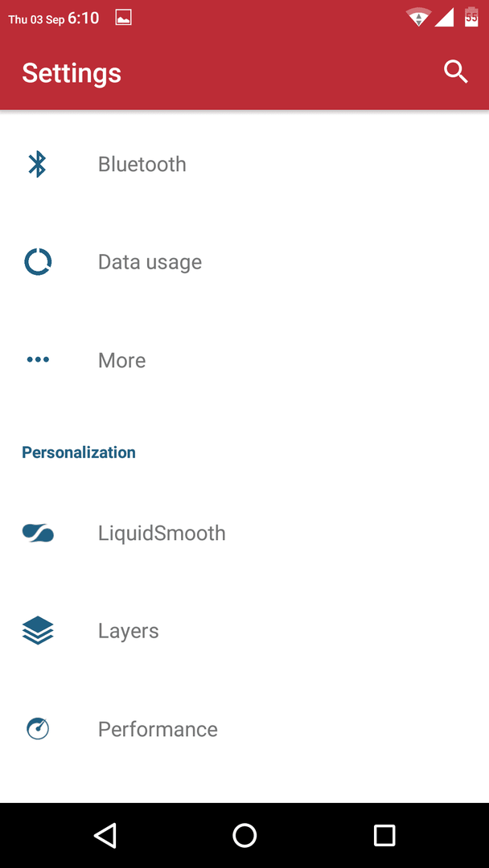Tap the Performance gauge icon
Image resolution: width=489 pixels, height=868 pixels.
click(38, 728)
